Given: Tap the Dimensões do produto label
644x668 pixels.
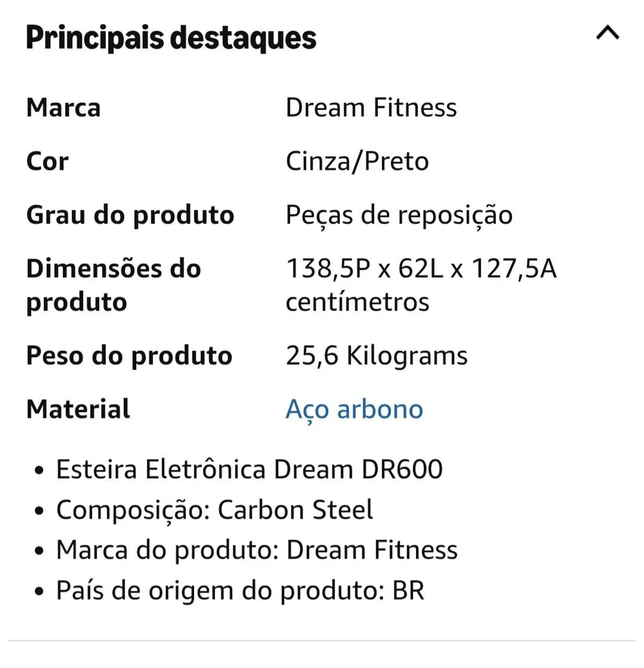Looking at the screenshot, I should coord(114,285).
